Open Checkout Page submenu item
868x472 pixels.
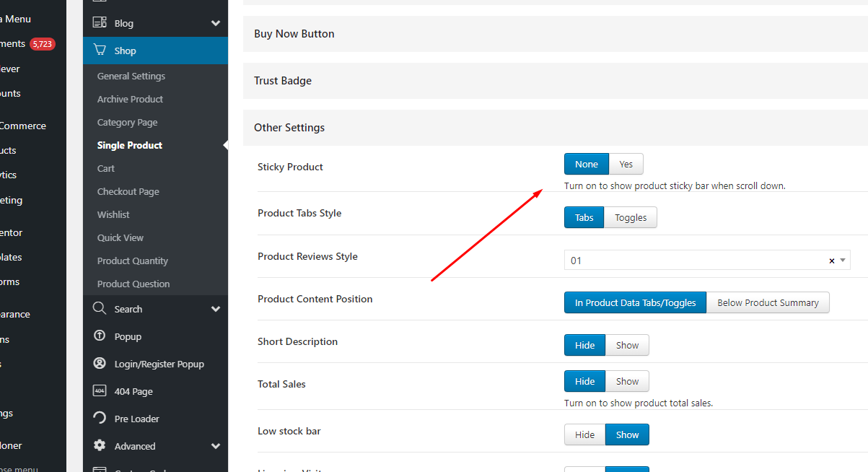[128, 191]
